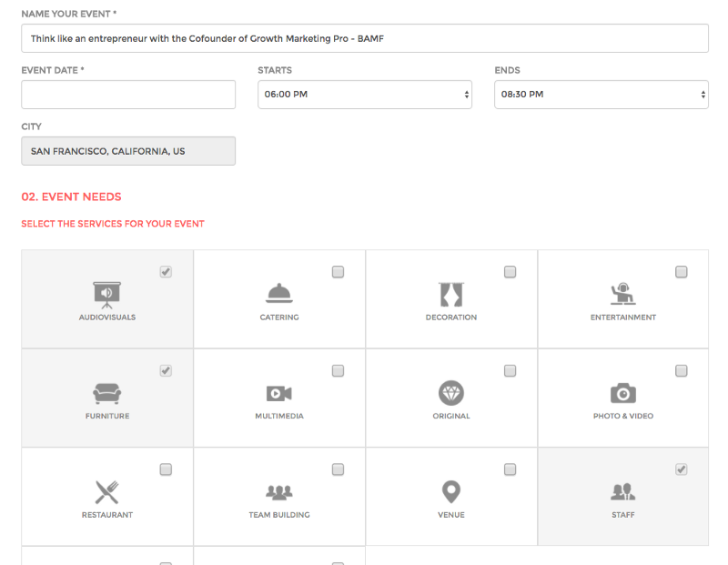Click the 'ORIGINAL' text label
Viewport: 728px width, 565px height.
pos(451,416)
